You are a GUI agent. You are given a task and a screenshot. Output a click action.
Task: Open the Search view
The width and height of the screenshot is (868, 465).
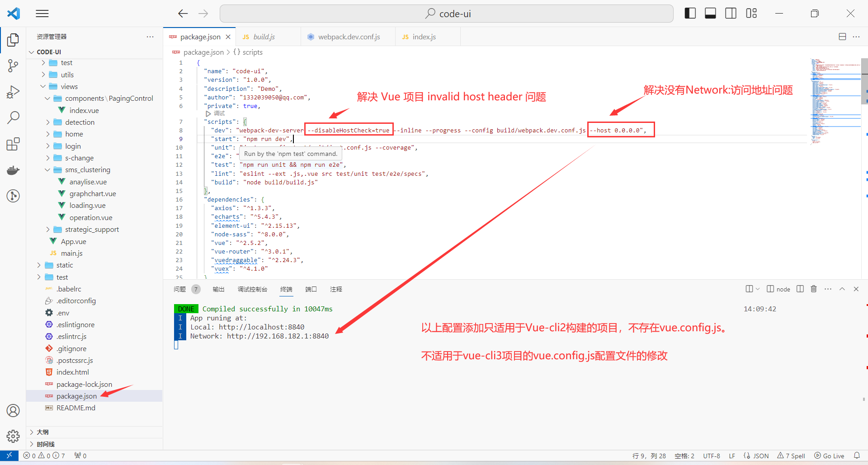point(13,117)
